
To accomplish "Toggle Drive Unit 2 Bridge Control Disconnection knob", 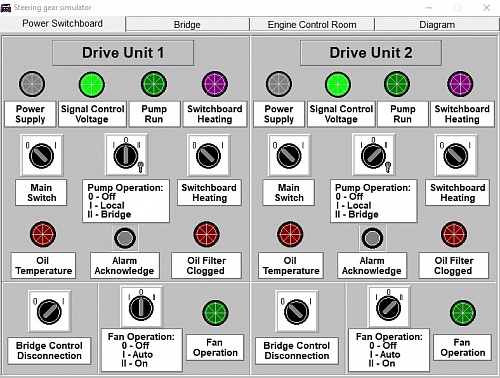I will click(297, 311).
